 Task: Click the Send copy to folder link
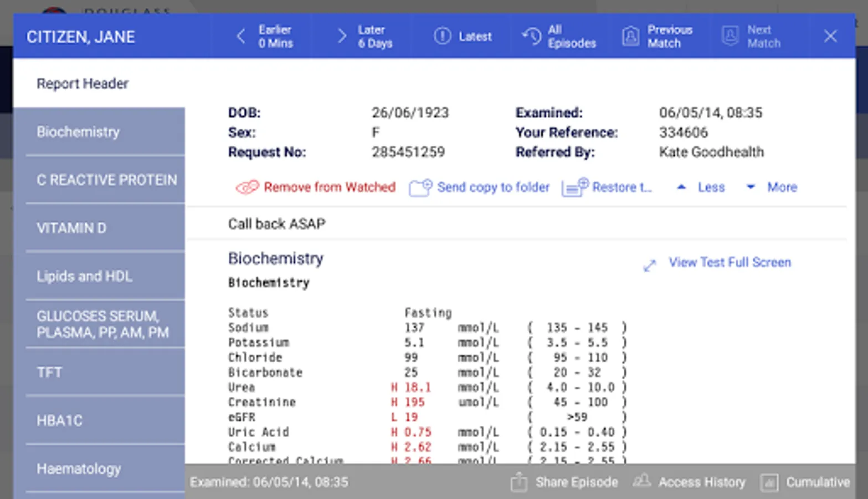pyautogui.click(x=494, y=187)
